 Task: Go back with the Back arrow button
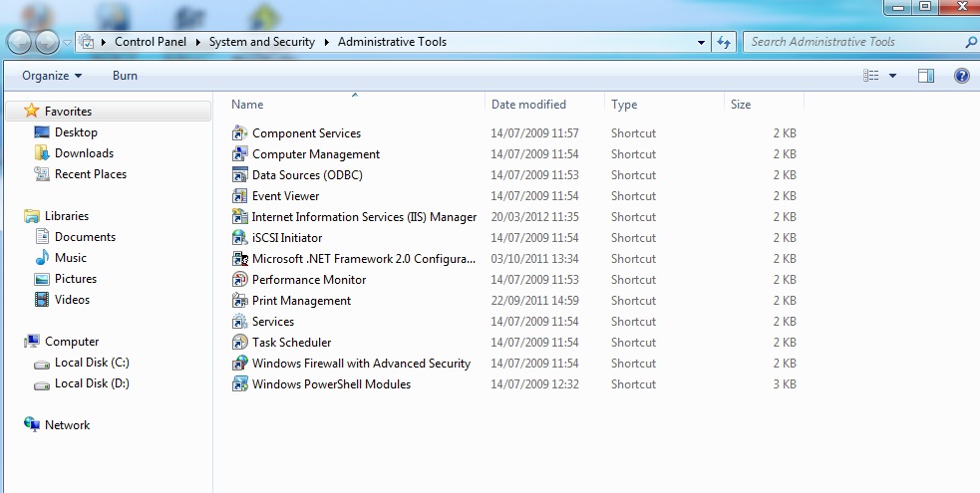coord(19,42)
